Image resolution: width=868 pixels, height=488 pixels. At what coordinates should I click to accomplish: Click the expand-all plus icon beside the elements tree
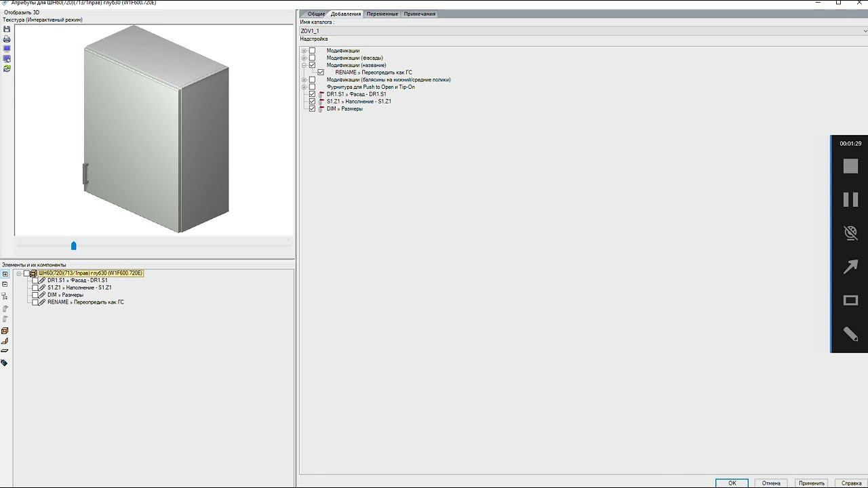[x=5, y=274]
